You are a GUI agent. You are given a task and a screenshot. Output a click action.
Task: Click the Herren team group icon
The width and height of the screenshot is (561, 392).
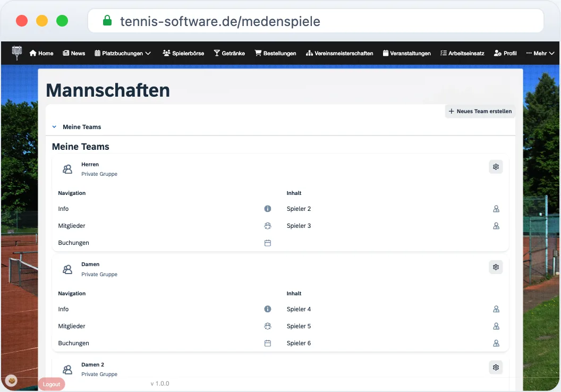67,169
